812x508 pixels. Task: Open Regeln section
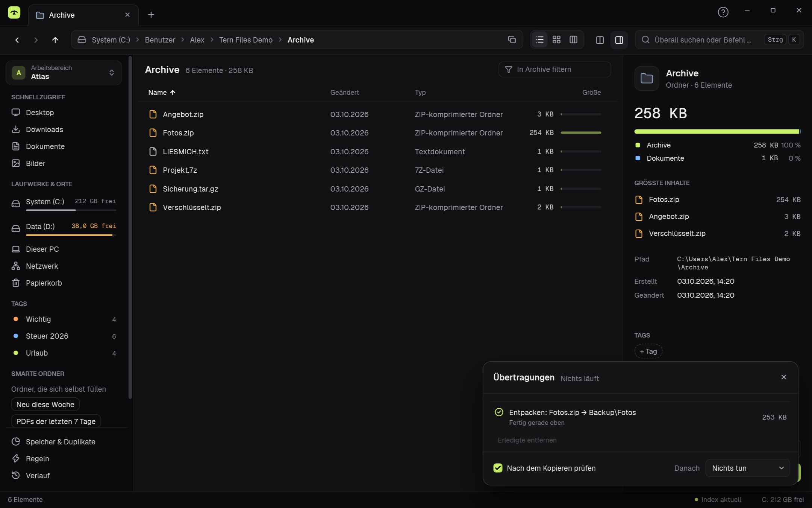pos(64,459)
